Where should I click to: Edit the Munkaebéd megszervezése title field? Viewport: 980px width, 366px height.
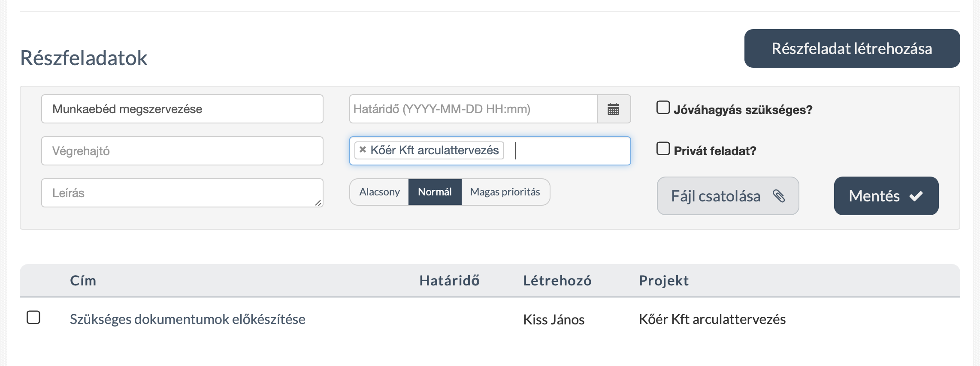click(x=182, y=109)
